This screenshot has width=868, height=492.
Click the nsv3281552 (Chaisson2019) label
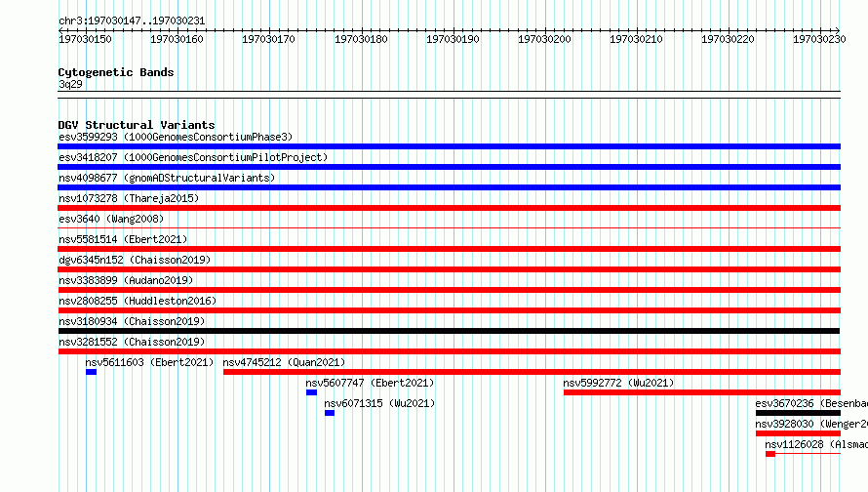click(132, 342)
